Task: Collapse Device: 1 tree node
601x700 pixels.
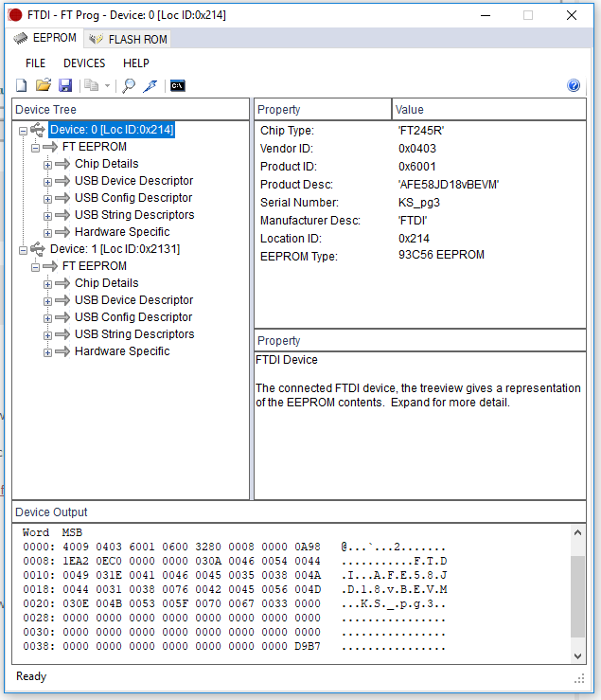Action: click(24, 250)
